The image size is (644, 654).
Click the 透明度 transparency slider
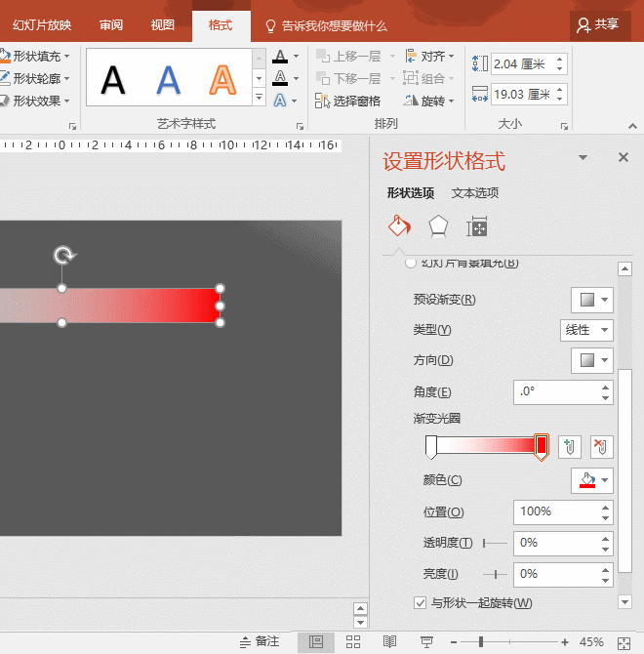click(x=495, y=543)
